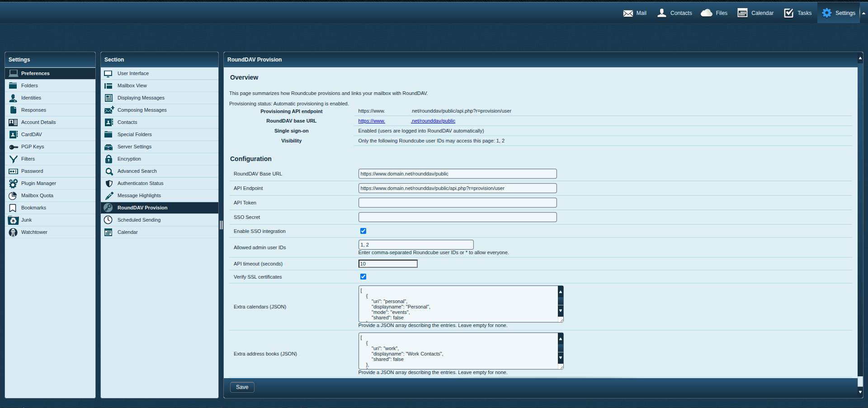Open Tasks checkmark icon
Screen dimensions: 868x408
(789, 13)
